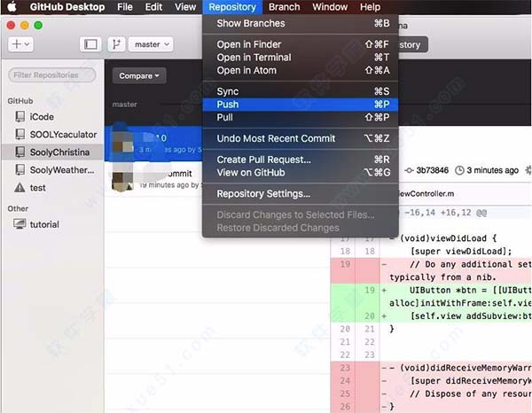Click the master branch label in timeline
532x413 pixels.
(x=124, y=105)
